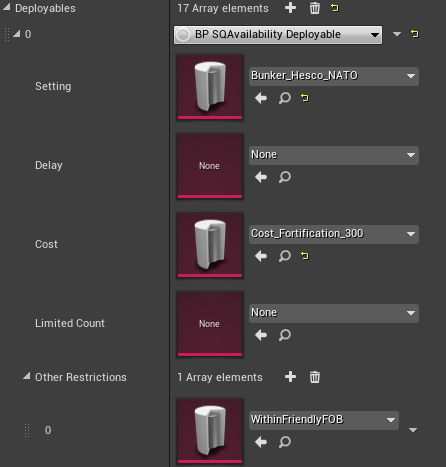The width and height of the screenshot is (446, 467).
Task: Empty the Deployables array with trash icon
Action: point(314,8)
